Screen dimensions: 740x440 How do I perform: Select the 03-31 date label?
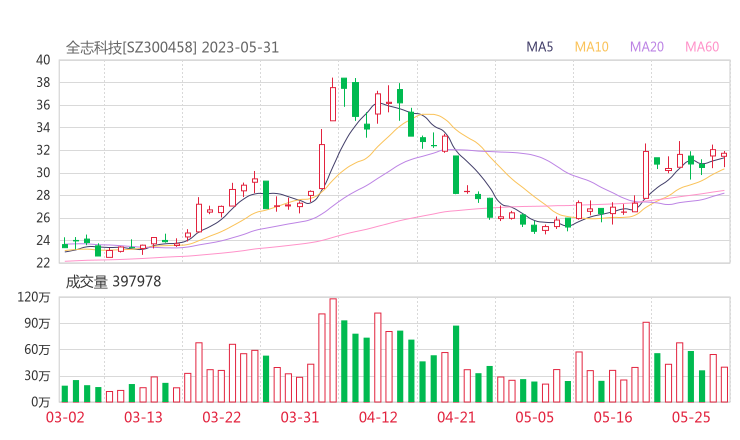(x=300, y=417)
